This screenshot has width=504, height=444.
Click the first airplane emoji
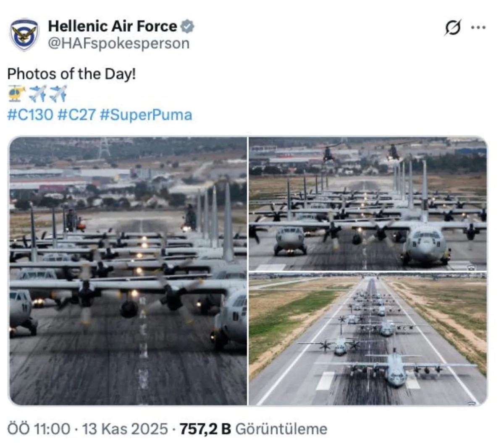[38, 94]
